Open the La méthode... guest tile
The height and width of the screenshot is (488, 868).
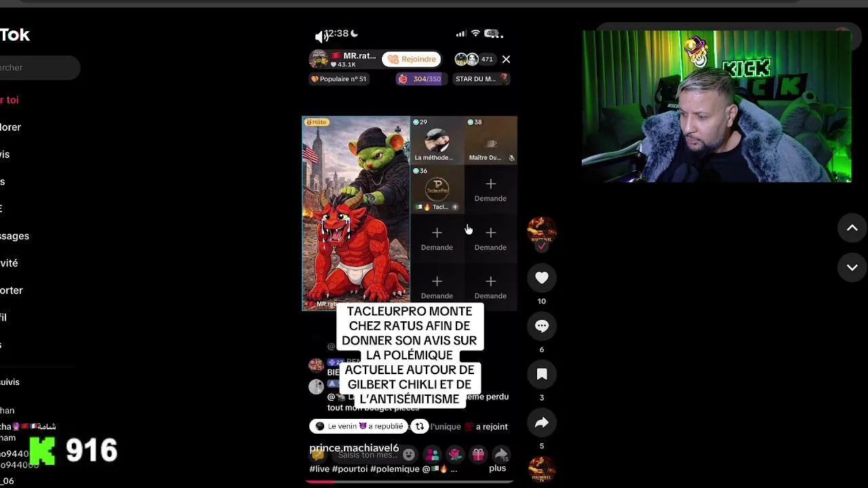point(437,140)
